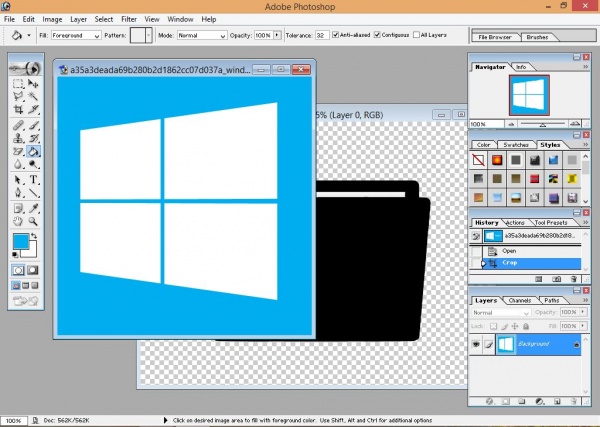
Task: Select the Rectangular Marquee tool
Action: click(x=19, y=83)
